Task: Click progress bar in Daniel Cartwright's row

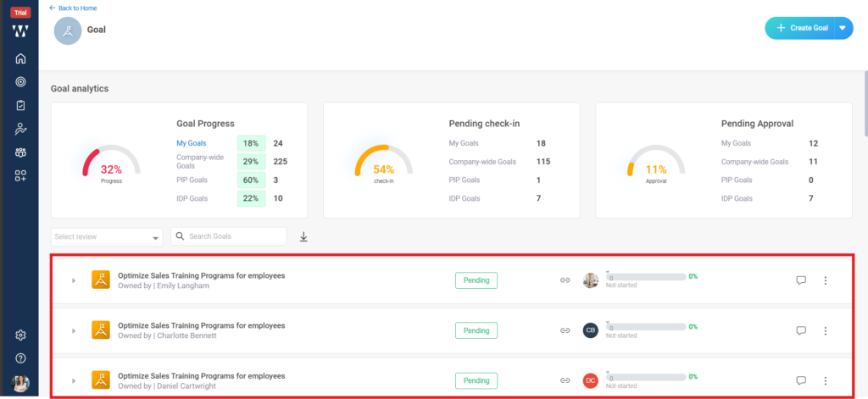Action: 646,377
